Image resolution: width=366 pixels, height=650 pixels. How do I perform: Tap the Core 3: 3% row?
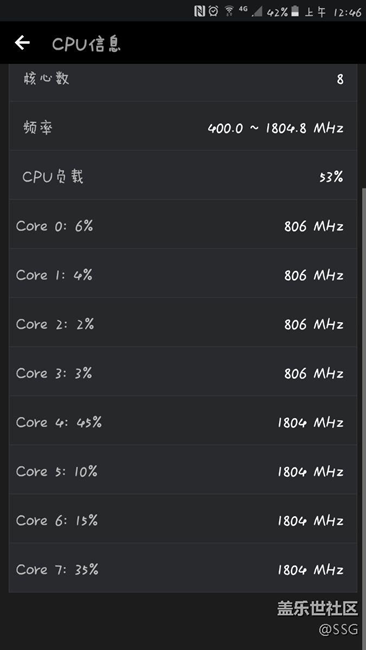(x=183, y=371)
